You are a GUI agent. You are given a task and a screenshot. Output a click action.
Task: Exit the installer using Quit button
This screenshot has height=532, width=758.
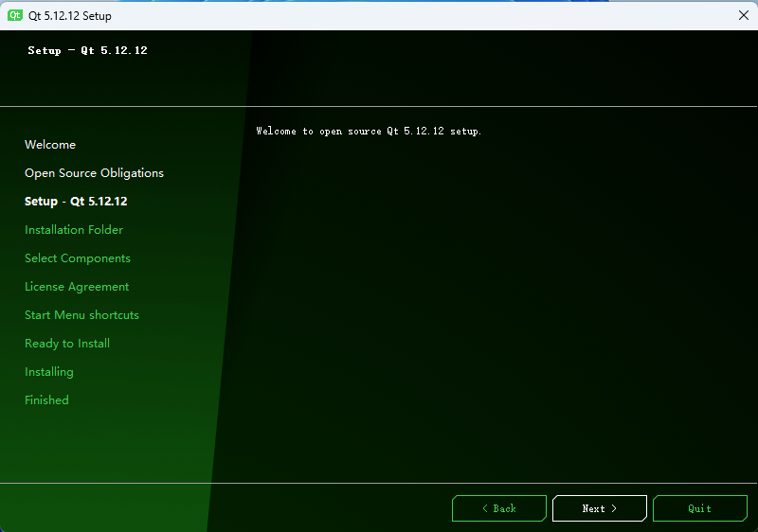[x=699, y=508]
